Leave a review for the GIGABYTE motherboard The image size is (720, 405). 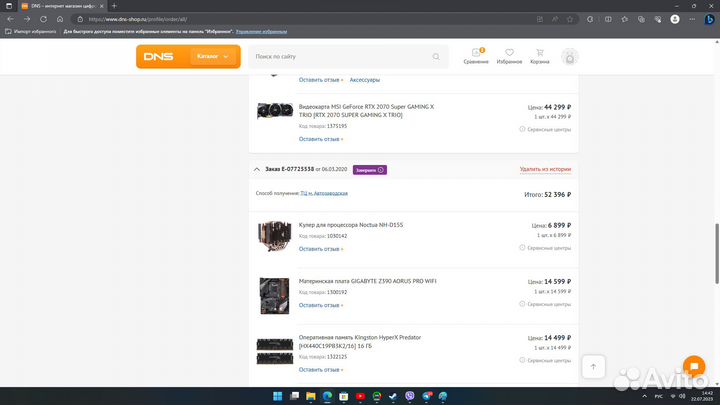click(321, 305)
